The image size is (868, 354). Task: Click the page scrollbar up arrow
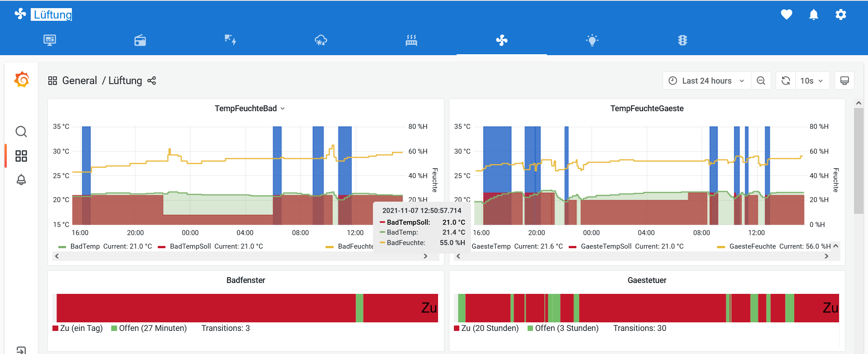(x=859, y=103)
